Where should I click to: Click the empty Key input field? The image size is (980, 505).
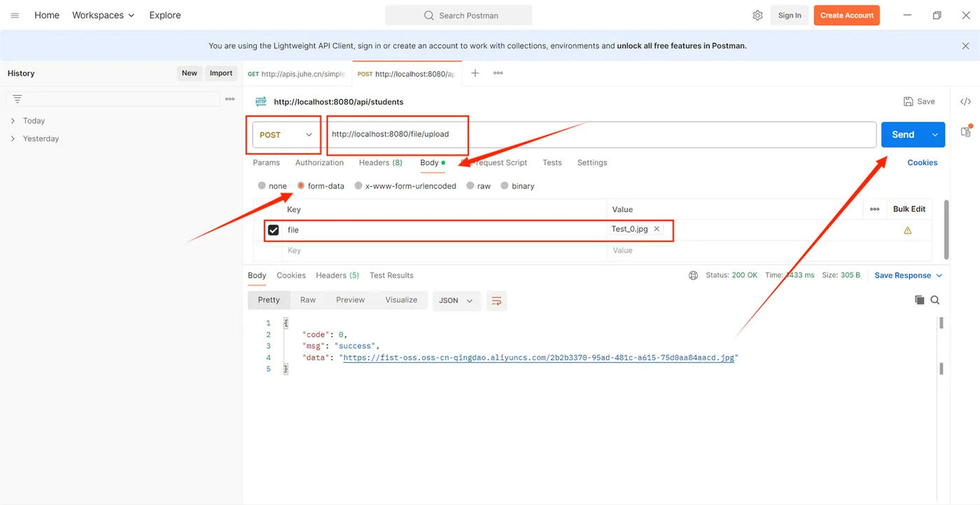(445, 250)
